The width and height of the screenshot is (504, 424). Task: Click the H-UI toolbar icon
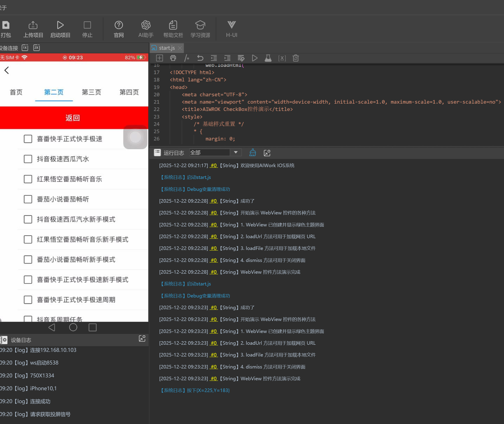(231, 29)
